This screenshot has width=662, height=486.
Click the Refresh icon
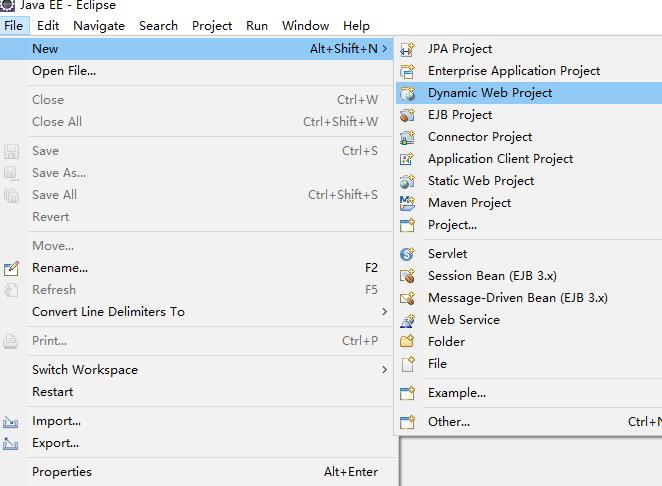pyautogui.click(x=11, y=290)
